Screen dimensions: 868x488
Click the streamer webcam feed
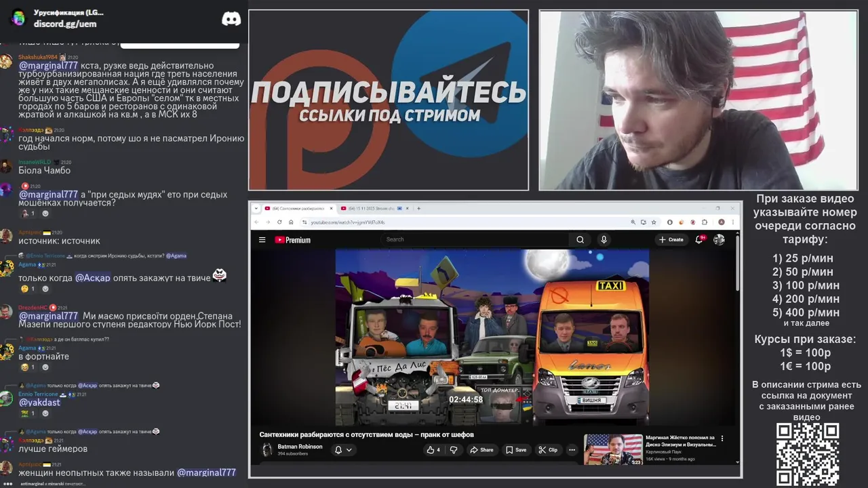point(698,100)
